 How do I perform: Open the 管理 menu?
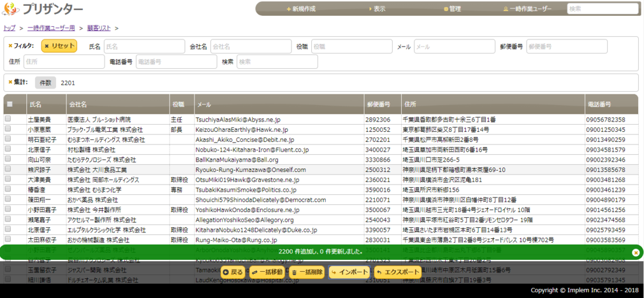[x=452, y=9]
